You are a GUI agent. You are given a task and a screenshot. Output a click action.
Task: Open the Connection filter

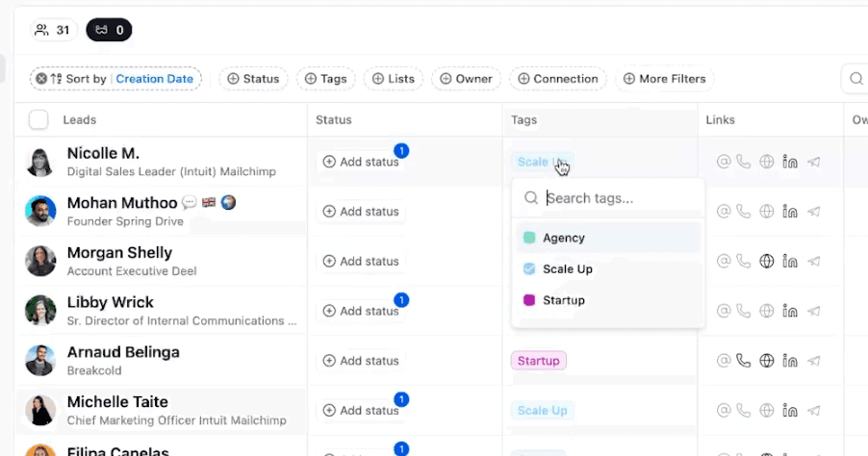pos(557,79)
